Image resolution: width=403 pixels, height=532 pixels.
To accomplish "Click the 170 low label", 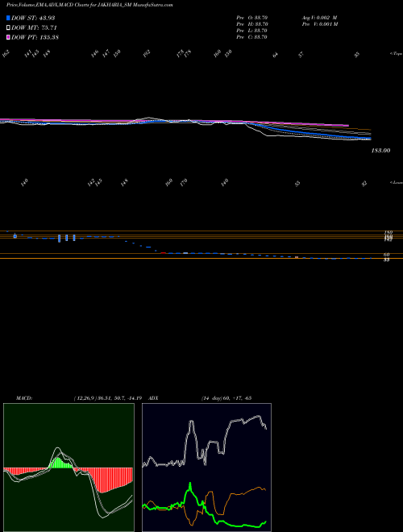I will (x=184, y=183).
